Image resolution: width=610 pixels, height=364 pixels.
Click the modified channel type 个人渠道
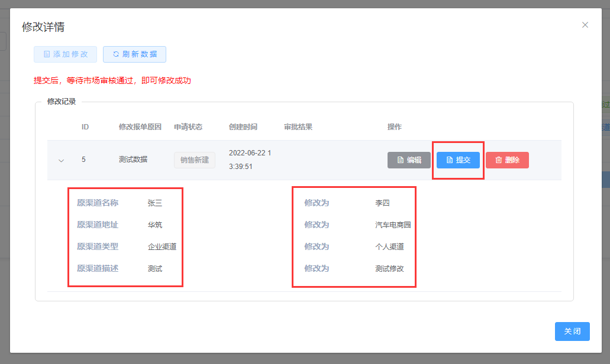pyautogui.click(x=389, y=247)
